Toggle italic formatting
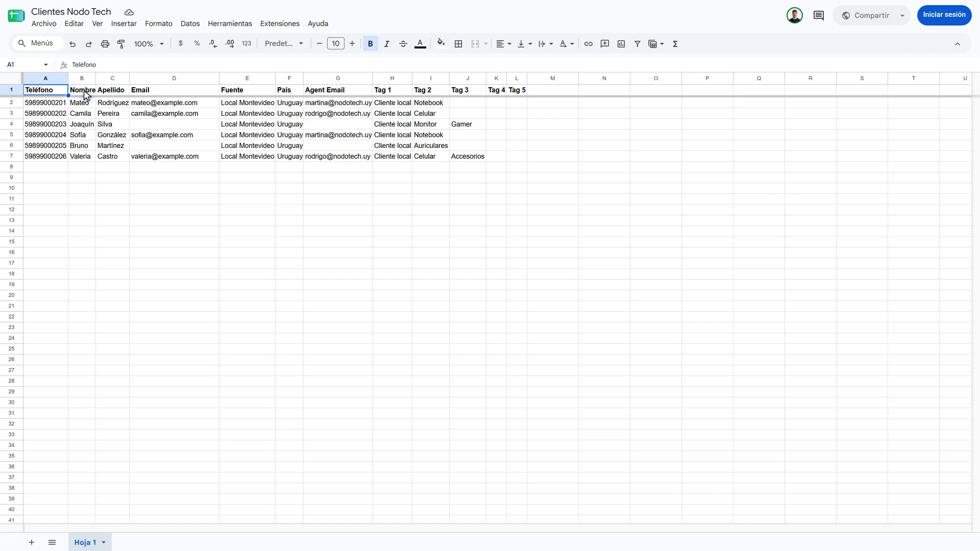The height and width of the screenshot is (551, 980). point(387,44)
